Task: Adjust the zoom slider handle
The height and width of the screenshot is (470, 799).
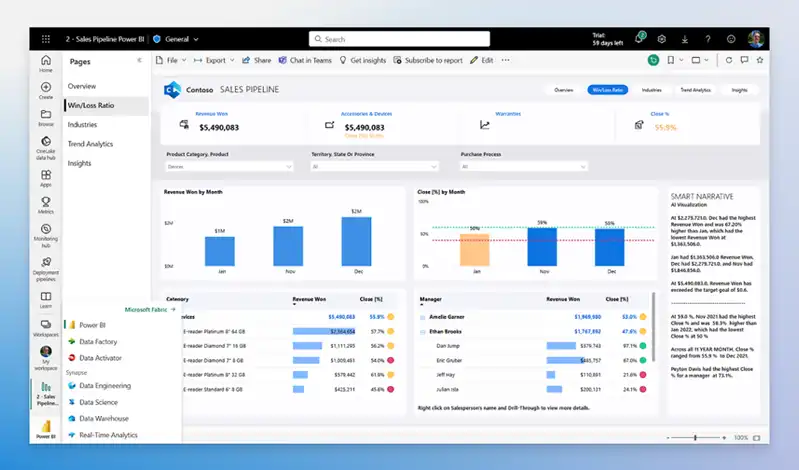Action: click(x=695, y=437)
